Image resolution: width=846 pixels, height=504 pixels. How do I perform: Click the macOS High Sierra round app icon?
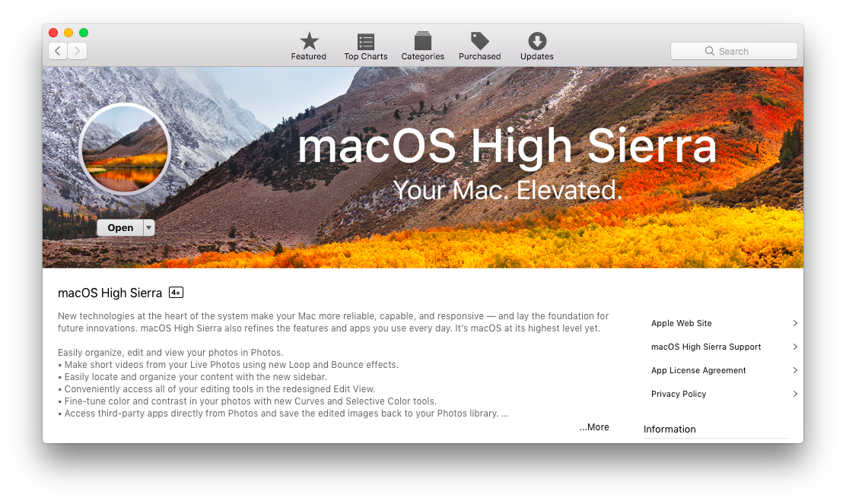click(125, 149)
